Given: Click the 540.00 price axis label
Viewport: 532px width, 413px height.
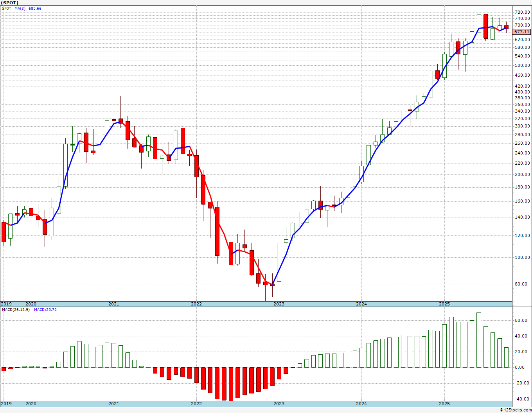Looking at the screenshot, I should [x=522, y=56].
